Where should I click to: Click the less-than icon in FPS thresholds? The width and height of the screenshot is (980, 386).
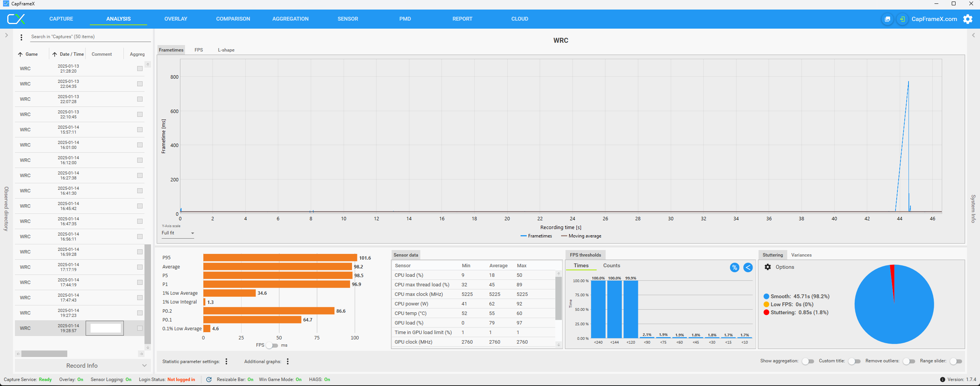pos(748,268)
